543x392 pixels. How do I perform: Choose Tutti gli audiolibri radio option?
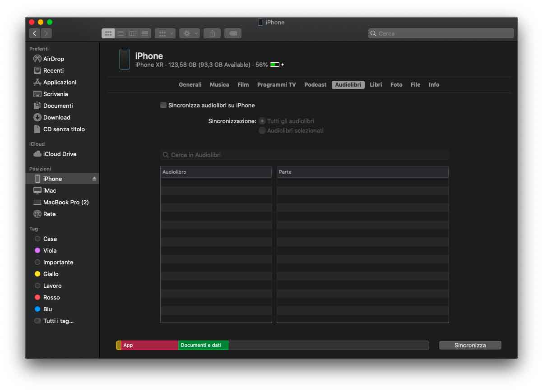(x=262, y=121)
